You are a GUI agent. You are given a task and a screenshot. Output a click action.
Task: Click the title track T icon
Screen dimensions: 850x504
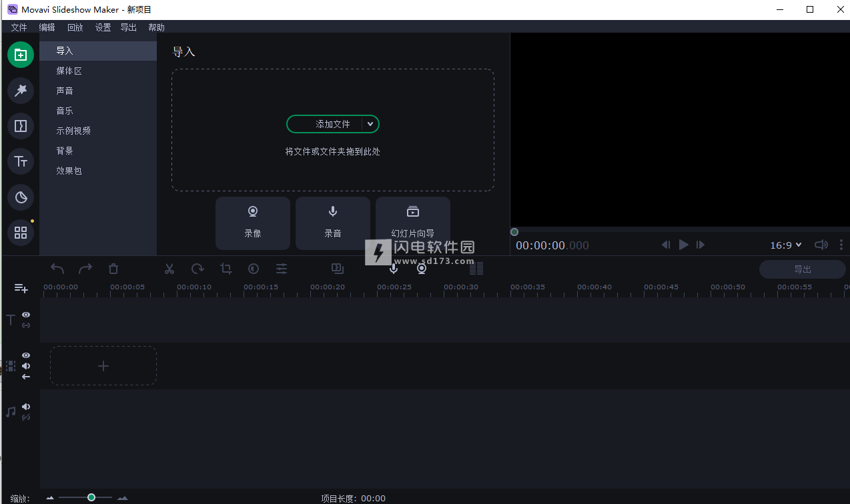point(11,320)
